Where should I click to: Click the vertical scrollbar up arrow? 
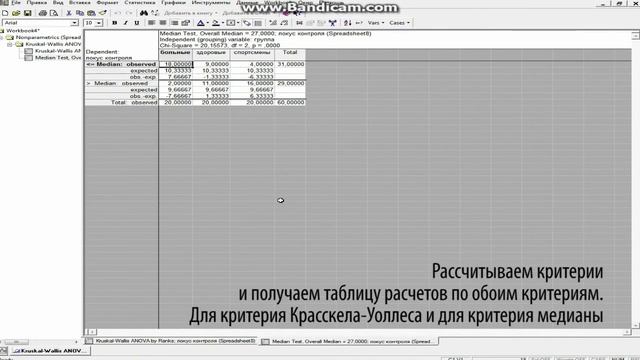point(636,36)
